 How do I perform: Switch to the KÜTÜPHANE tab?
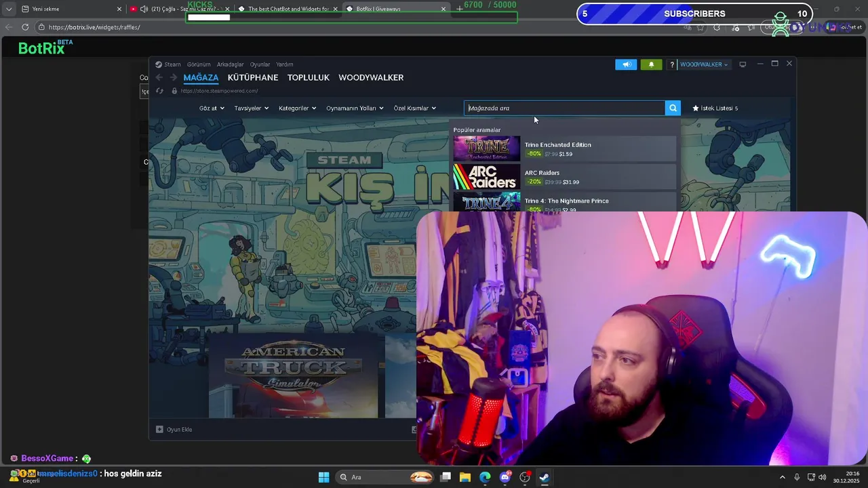253,78
